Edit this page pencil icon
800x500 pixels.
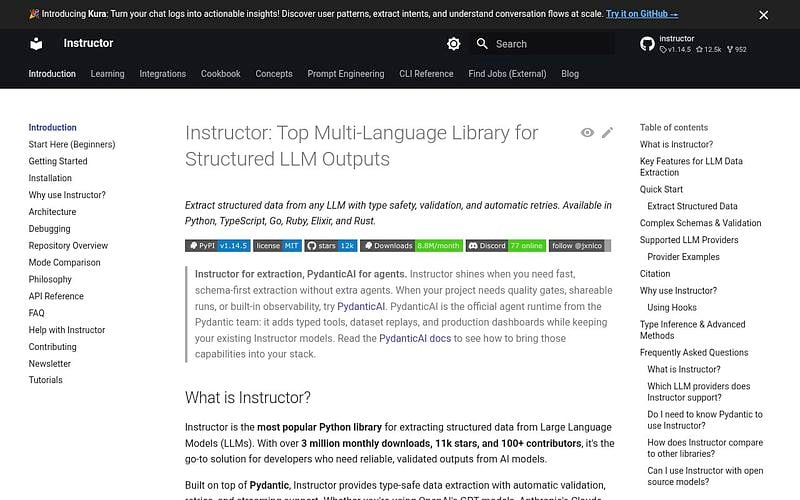607,133
